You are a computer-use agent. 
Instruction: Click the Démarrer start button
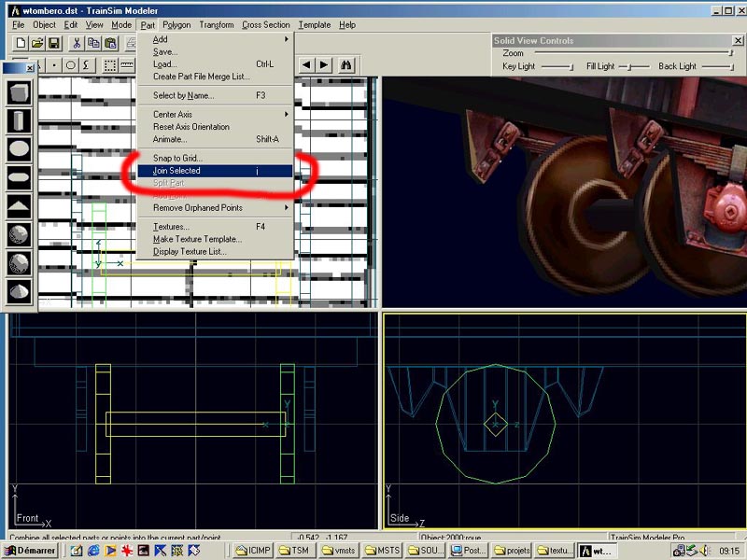(31, 551)
